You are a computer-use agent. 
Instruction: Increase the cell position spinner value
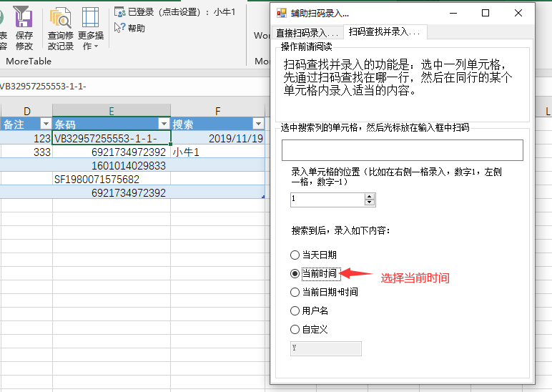370,196
